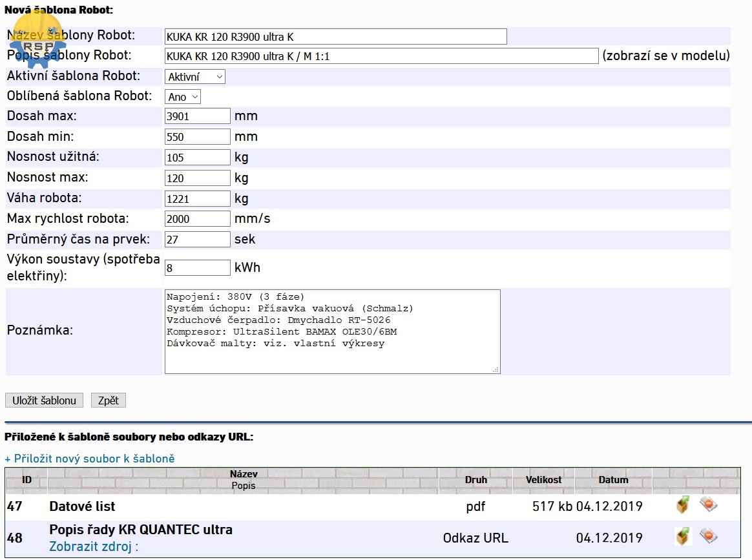
Task: Click the Dosah max label
Action: [x=42, y=116]
